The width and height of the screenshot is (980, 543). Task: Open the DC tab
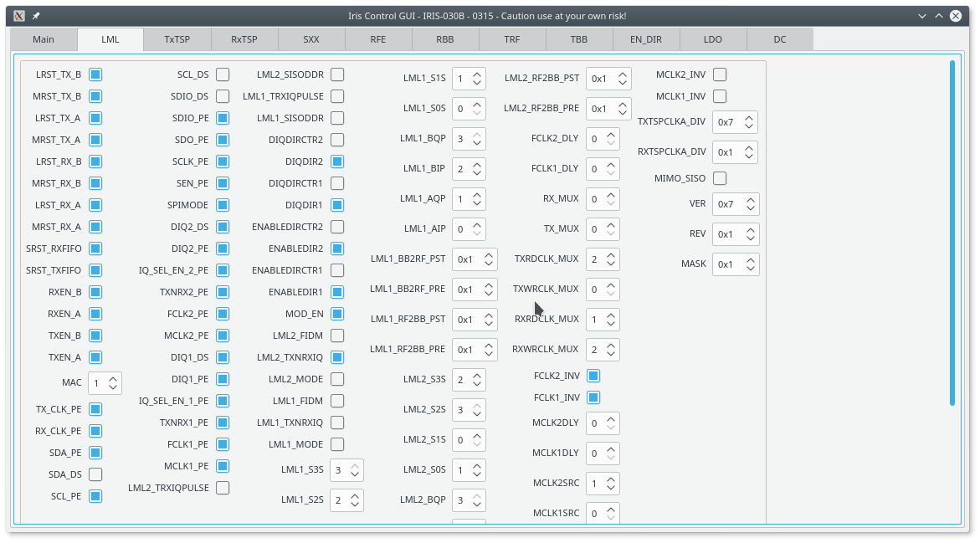pyautogui.click(x=780, y=38)
